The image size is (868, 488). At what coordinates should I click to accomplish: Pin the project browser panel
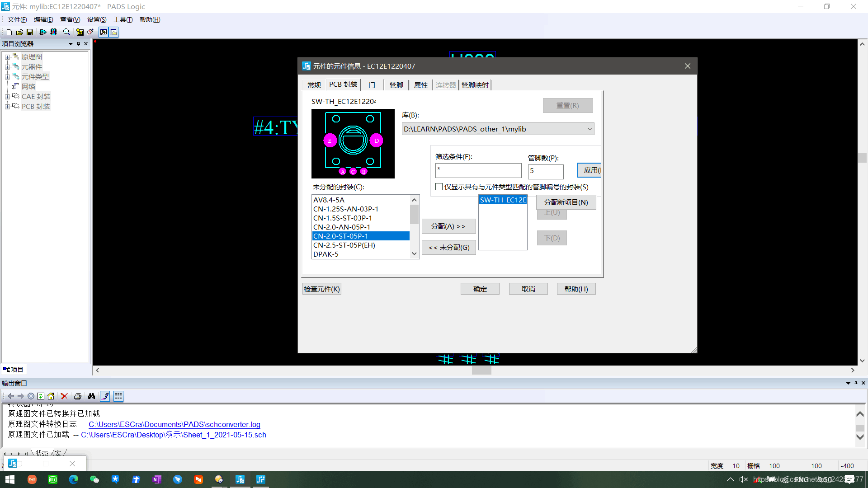click(x=78, y=44)
